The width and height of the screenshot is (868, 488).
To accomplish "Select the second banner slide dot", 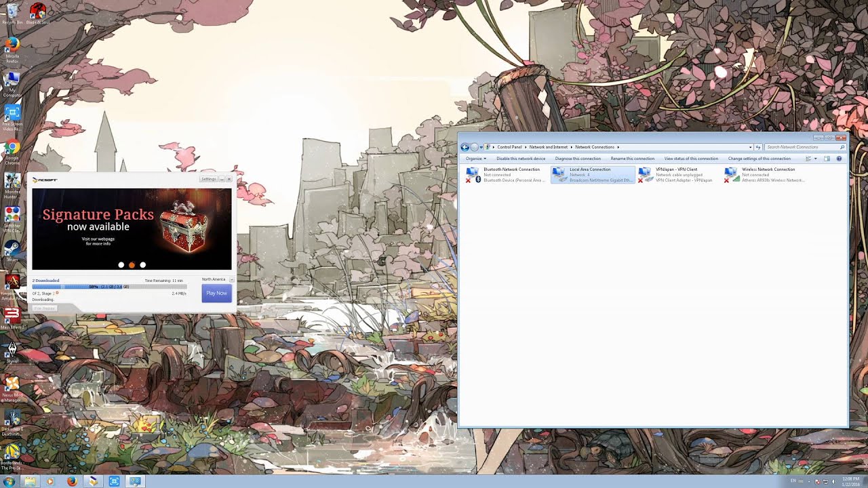I will [132, 265].
